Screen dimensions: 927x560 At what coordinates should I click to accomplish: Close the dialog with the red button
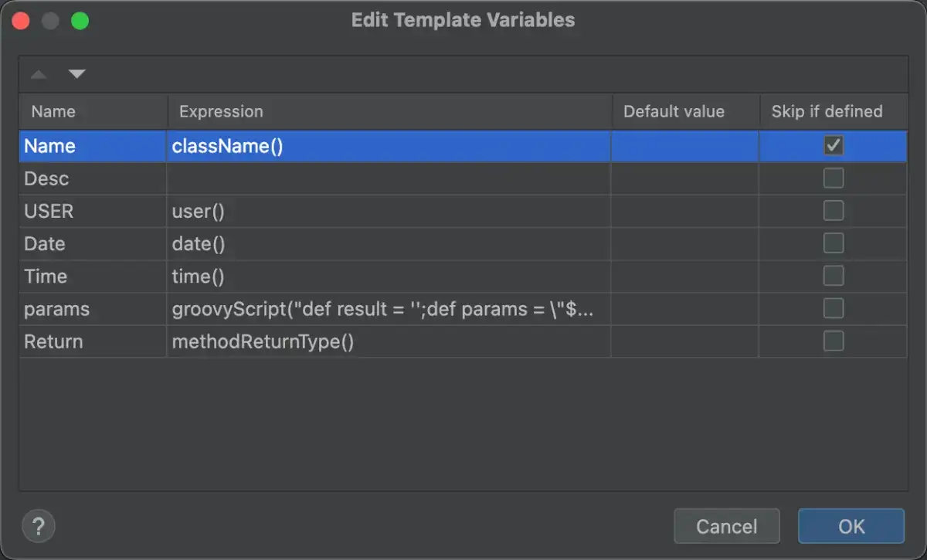coord(21,21)
